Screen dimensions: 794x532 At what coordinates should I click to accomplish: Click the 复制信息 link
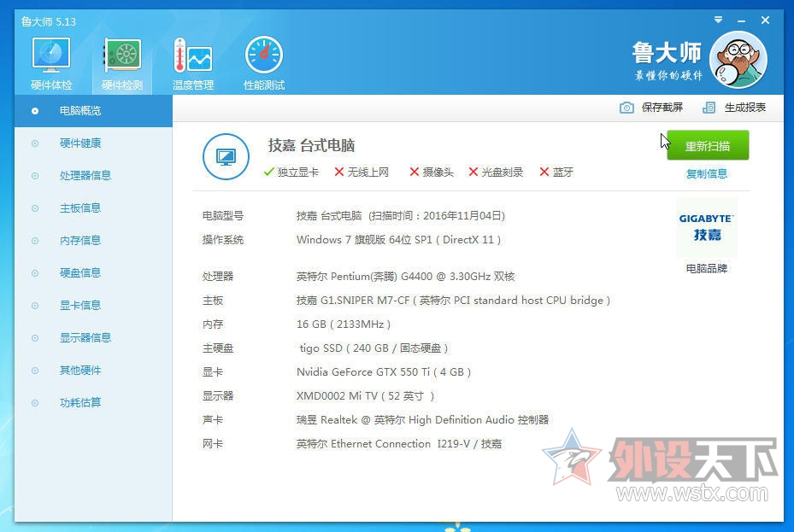coord(707,174)
